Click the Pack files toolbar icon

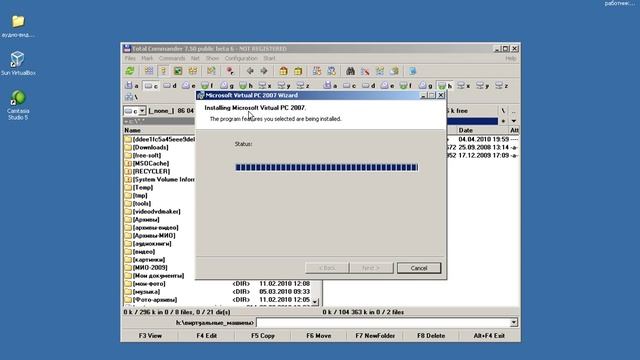pyautogui.click(x=284, y=71)
